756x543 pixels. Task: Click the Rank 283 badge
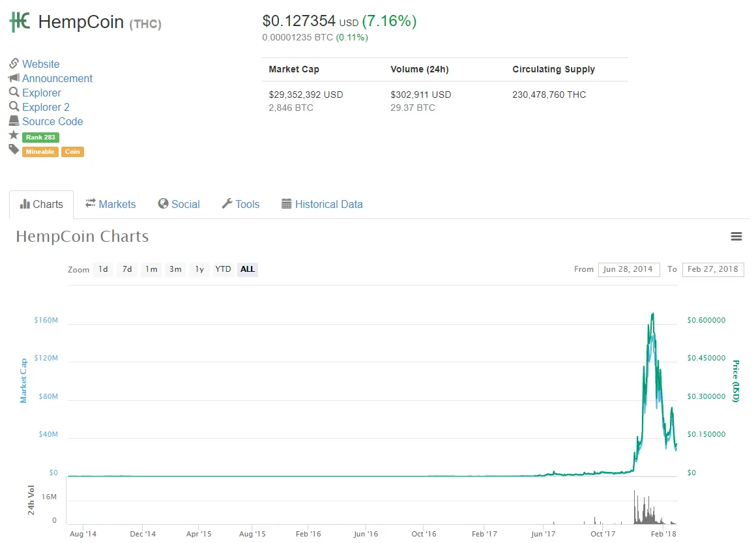[x=40, y=138]
